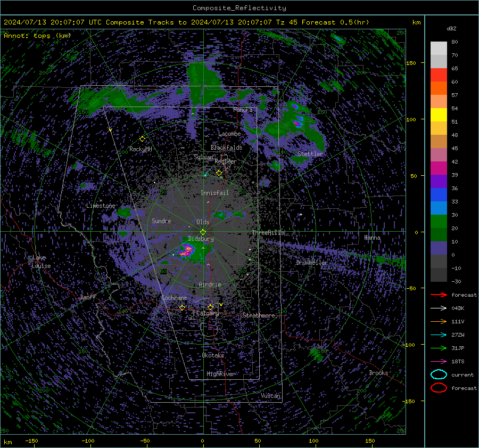
Task: Click the intense storm cell southwest of Didsbury
Action: pyautogui.click(x=187, y=250)
